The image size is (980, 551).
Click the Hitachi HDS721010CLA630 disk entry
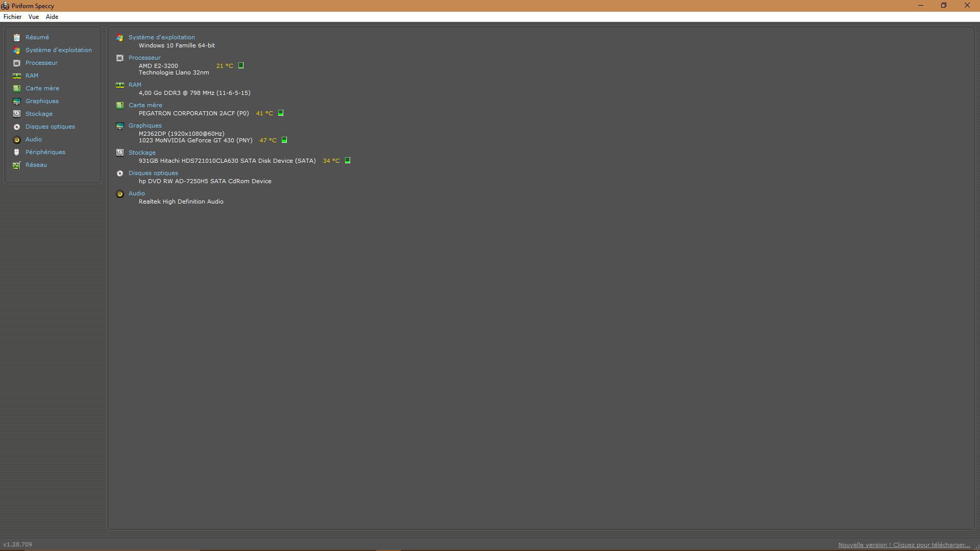[227, 161]
